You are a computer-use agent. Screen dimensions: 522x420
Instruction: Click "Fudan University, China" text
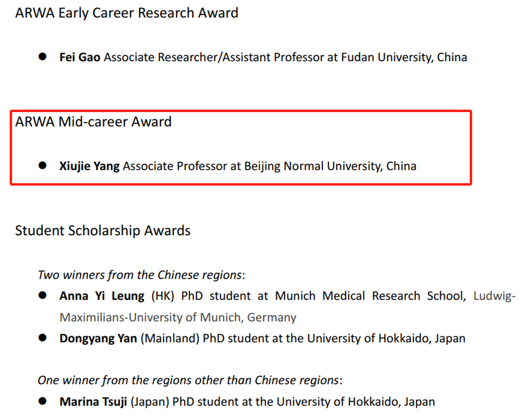tap(404, 57)
